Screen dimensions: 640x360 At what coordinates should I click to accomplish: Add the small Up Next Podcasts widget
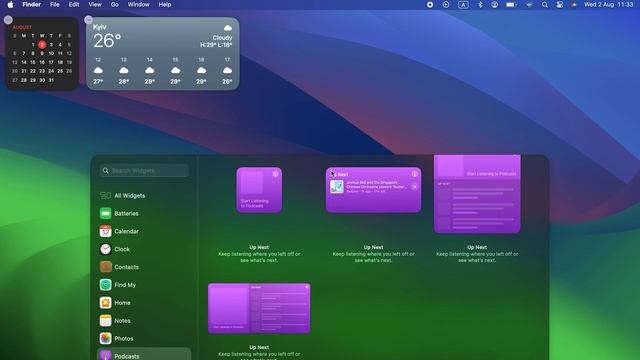tap(259, 190)
